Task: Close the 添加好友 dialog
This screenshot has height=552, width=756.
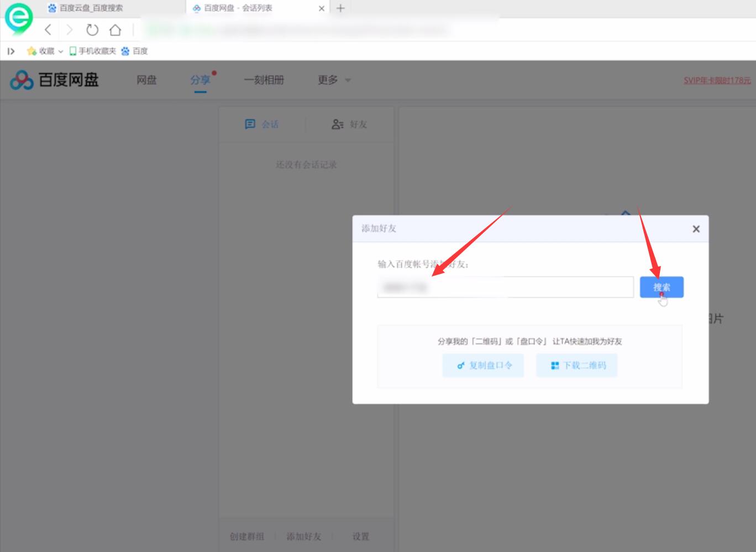Action: 696,229
